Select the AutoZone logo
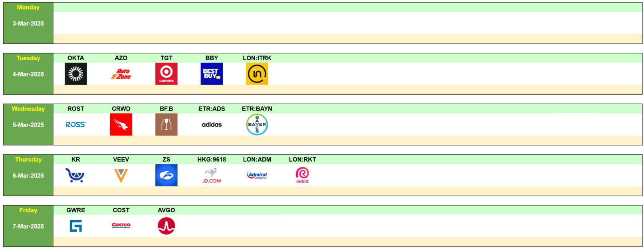 point(121,74)
